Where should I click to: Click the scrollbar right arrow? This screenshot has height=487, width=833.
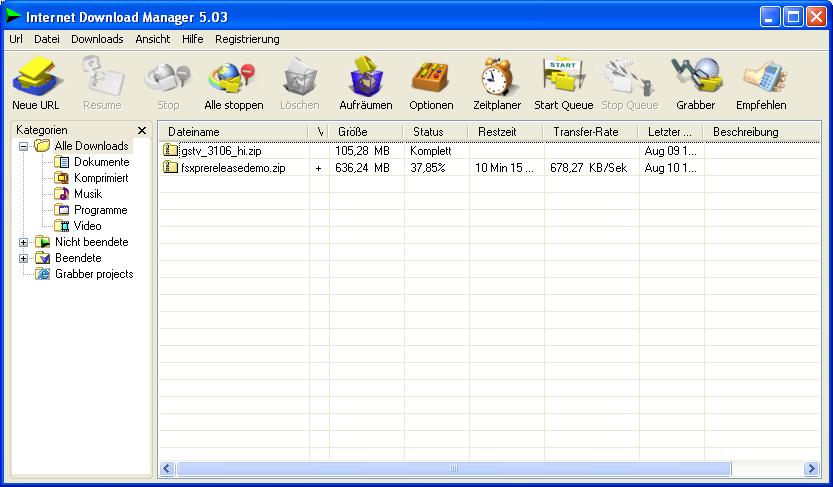coord(811,468)
